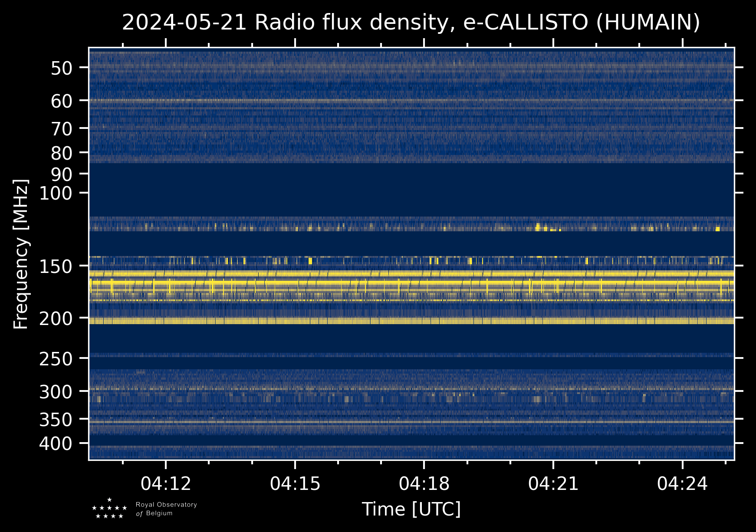Click the 150 MHz frequency tick label
Screen dimensions: 756x532
point(56,267)
